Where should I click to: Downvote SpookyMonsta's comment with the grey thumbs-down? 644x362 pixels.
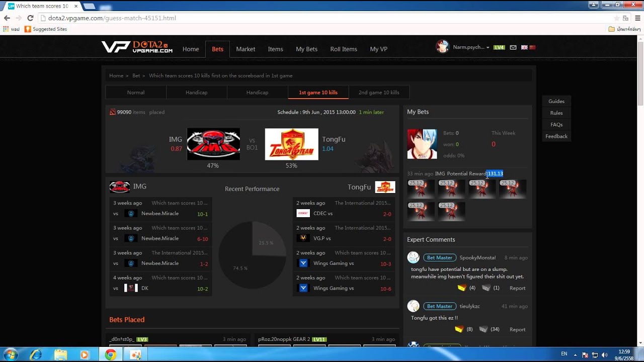tap(486, 288)
